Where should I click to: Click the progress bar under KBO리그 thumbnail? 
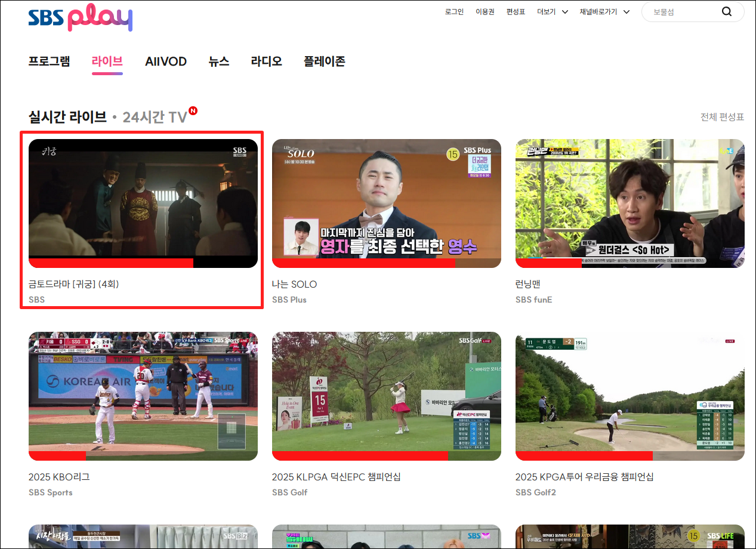tap(143, 456)
